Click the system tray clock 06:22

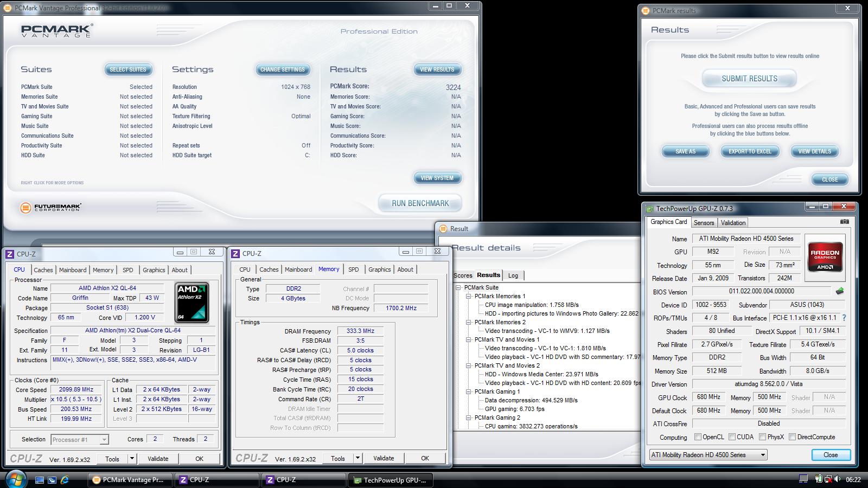(x=853, y=479)
